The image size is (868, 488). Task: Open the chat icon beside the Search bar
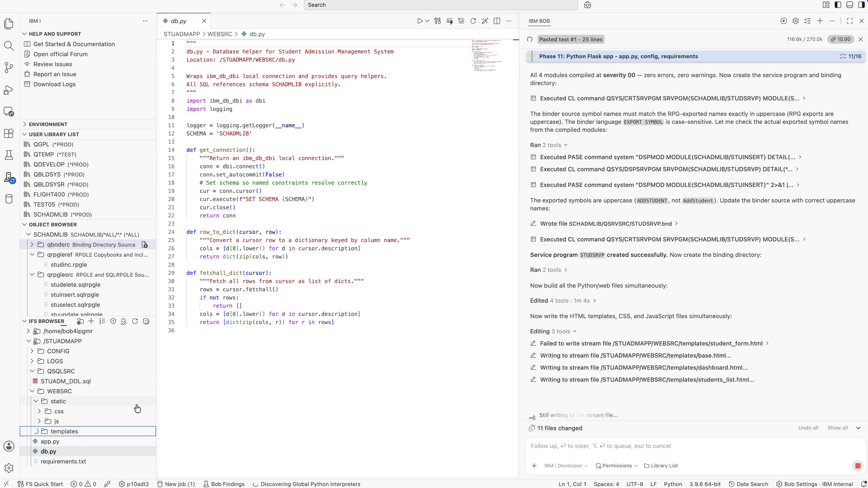[587, 5]
